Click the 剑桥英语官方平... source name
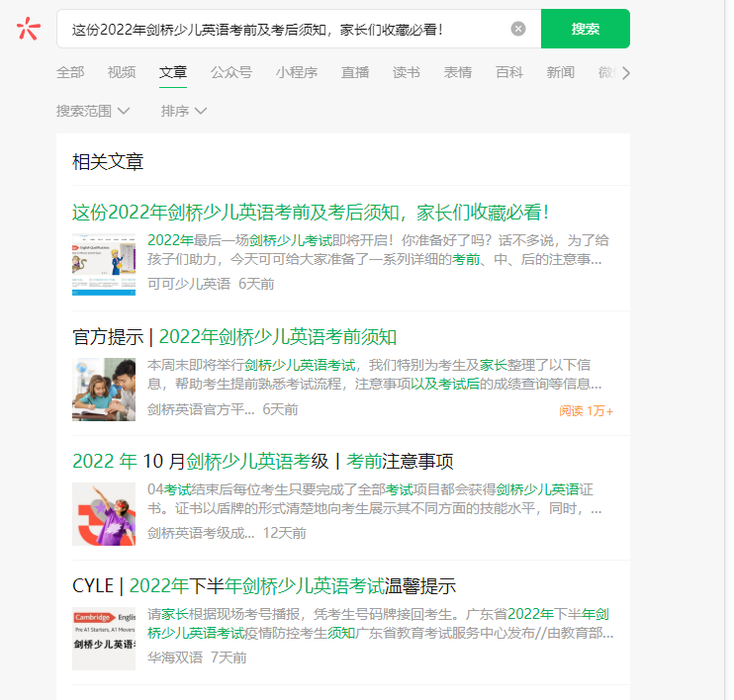Screen dimensions: 734x700 [x=201, y=409]
